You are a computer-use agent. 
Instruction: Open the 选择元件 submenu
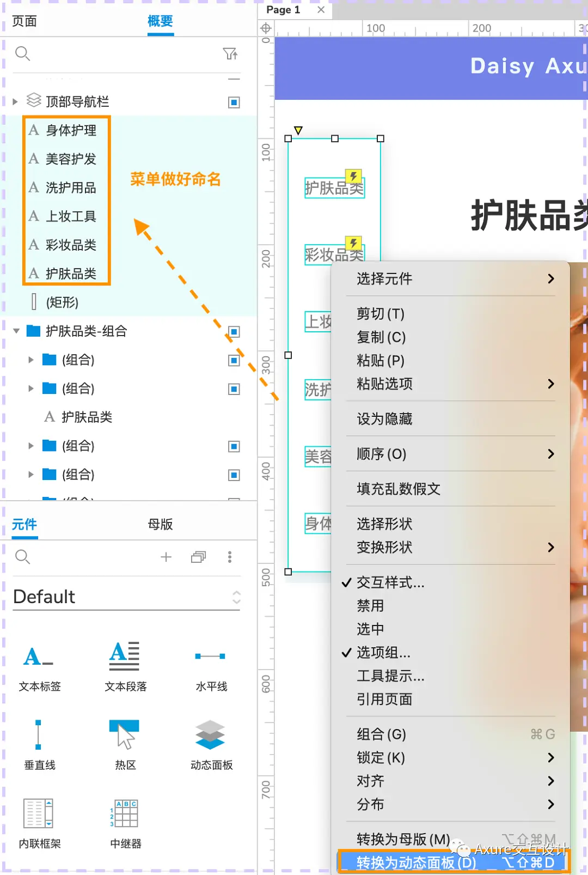tap(450, 278)
